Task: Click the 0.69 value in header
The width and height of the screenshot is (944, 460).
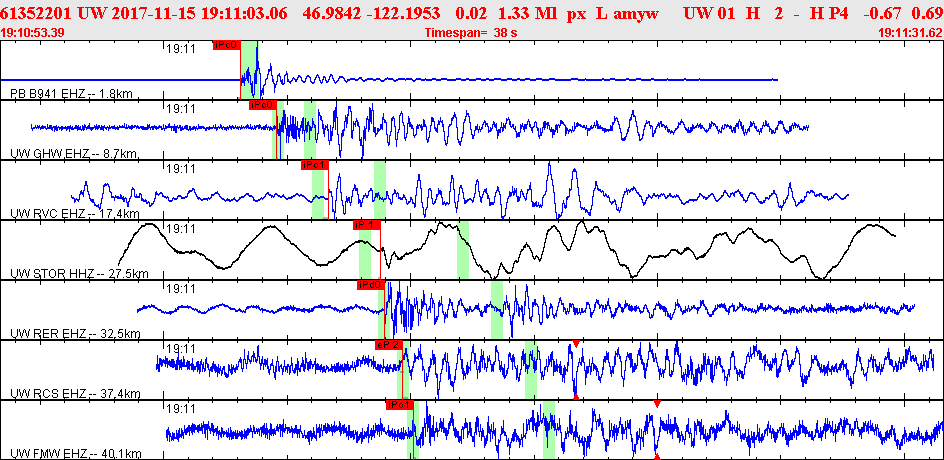Action: click(926, 13)
